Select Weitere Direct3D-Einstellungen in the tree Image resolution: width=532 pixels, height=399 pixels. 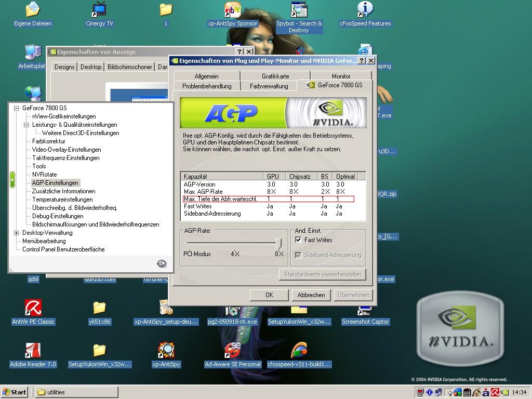[81, 133]
